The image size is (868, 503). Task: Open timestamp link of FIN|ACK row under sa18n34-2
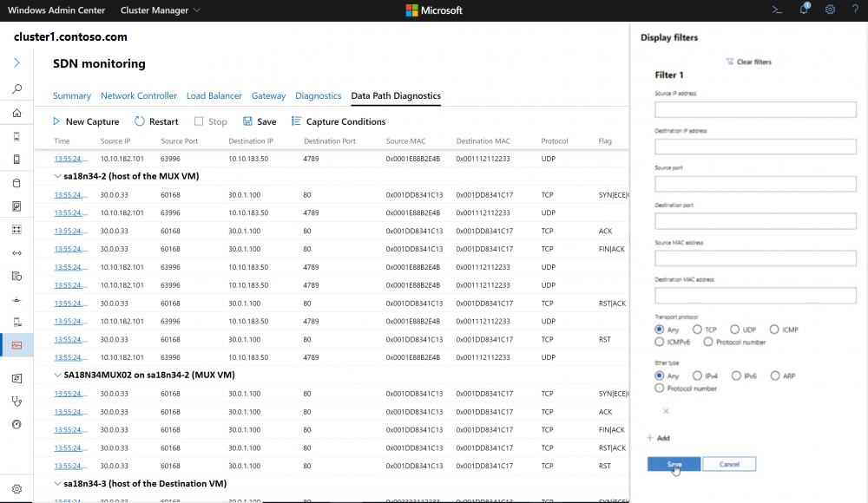coord(70,249)
